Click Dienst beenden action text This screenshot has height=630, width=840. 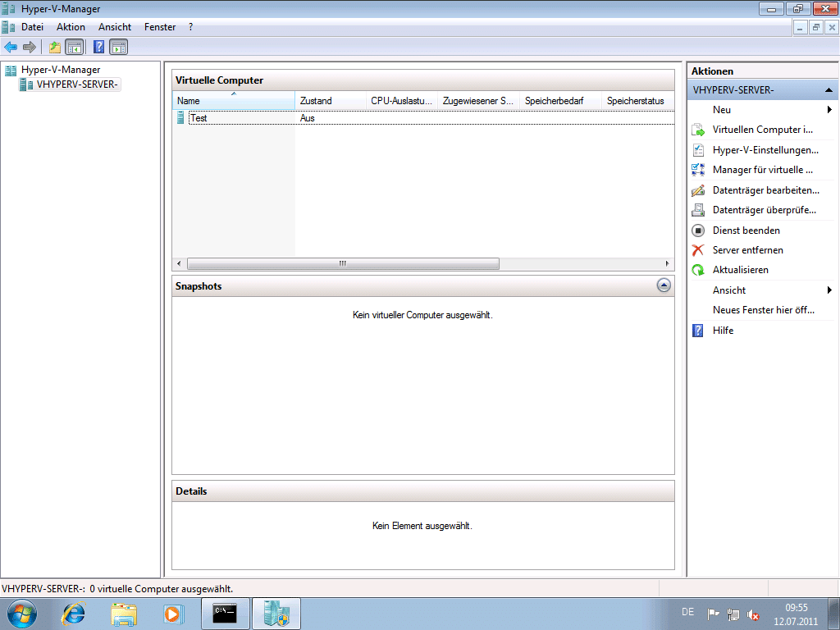click(746, 231)
